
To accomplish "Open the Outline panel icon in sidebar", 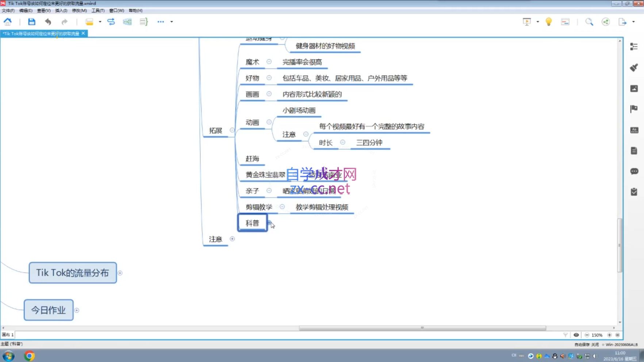I will (634, 47).
